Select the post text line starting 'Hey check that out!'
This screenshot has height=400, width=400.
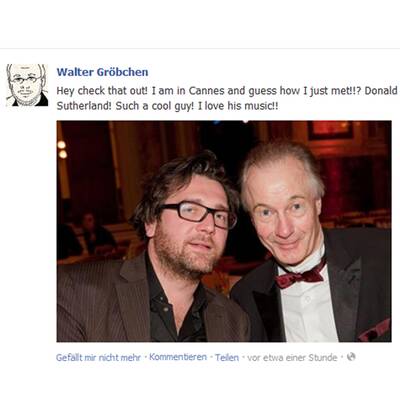pyautogui.click(x=227, y=91)
